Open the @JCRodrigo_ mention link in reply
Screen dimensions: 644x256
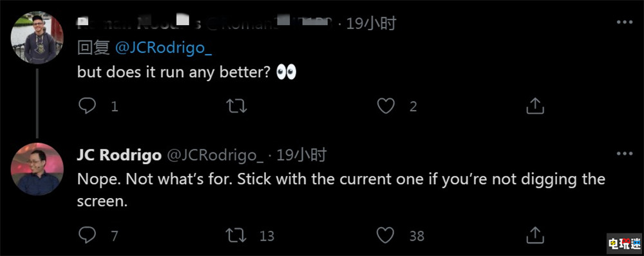click(164, 48)
